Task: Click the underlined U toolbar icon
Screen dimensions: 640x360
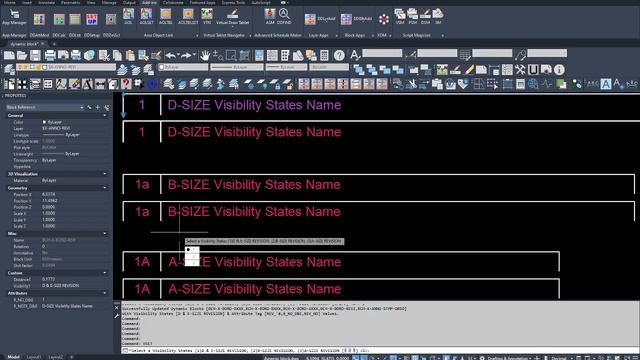Action: pyautogui.click(x=533, y=70)
